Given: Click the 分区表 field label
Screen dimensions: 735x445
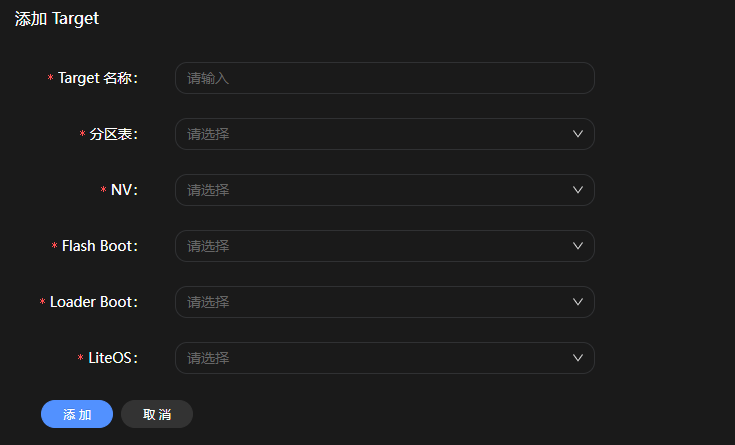Looking at the screenshot, I should click(113, 134).
